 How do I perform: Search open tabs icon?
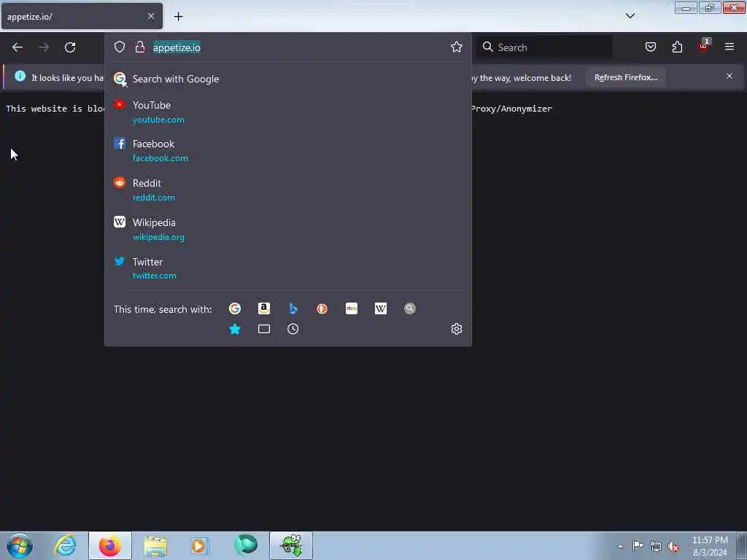[264, 329]
